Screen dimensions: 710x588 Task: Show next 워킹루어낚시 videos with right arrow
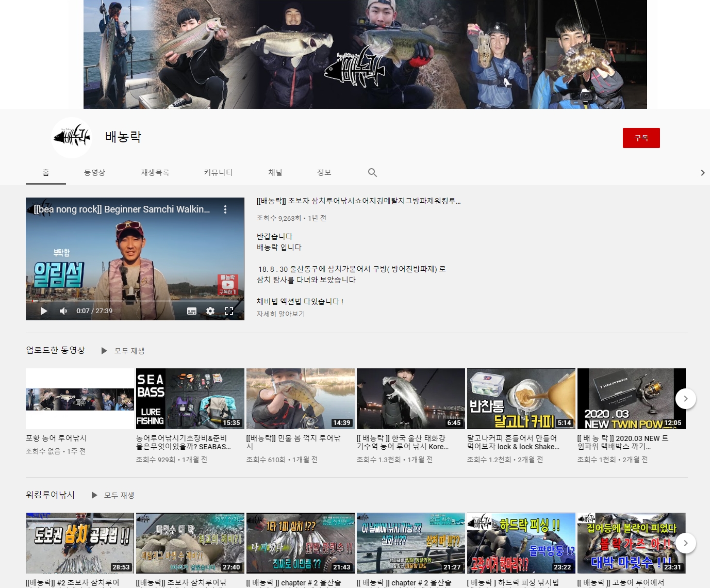click(685, 543)
